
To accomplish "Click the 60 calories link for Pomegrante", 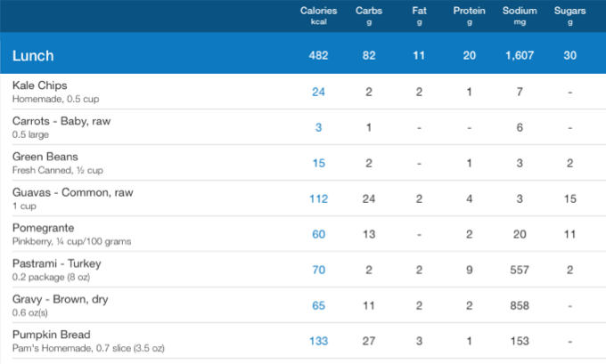I will tap(318, 234).
